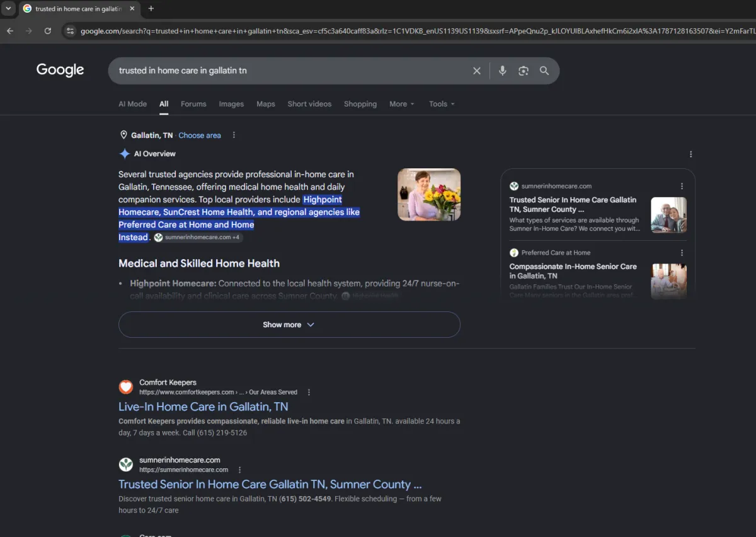This screenshot has width=756, height=537.
Task: Click the https://sumnerinhomecare.com URL text
Action: pyautogui.click(x=184, y=470)
